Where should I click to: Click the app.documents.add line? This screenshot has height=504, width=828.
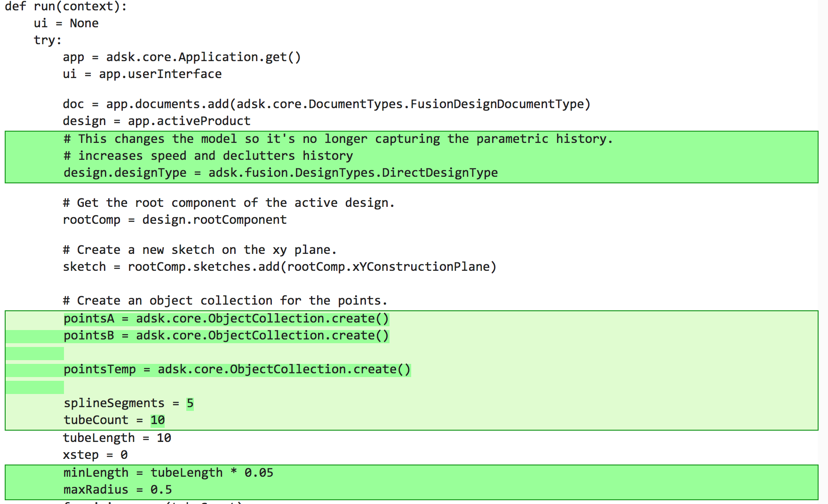326,104
